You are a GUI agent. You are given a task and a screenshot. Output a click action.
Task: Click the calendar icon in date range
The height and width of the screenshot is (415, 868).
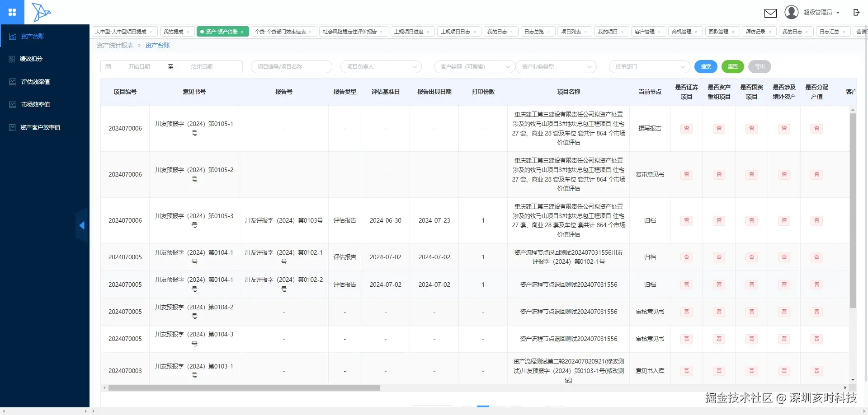pyautogui.click(x=108, y=66)
